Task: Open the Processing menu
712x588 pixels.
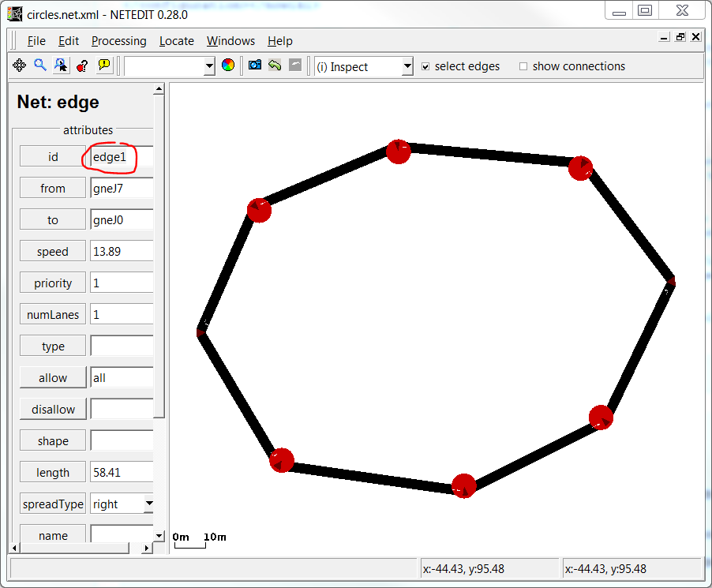Action: coord(119,40)
